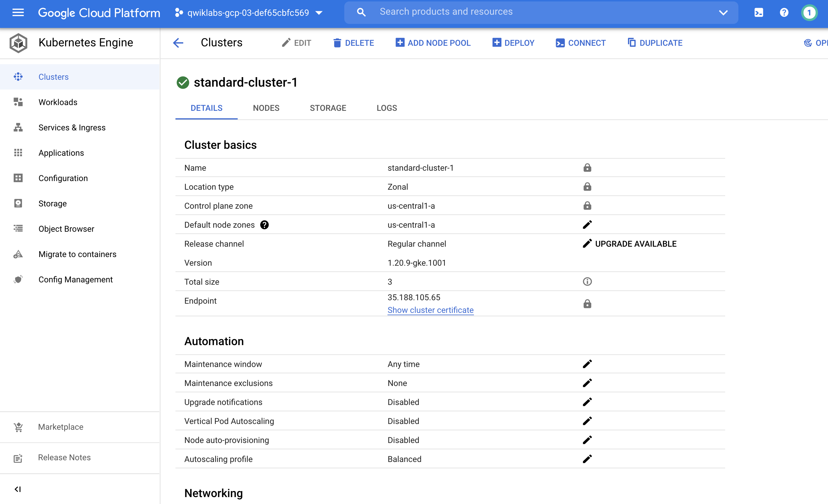Click the Clusters page title

[222, 43]
